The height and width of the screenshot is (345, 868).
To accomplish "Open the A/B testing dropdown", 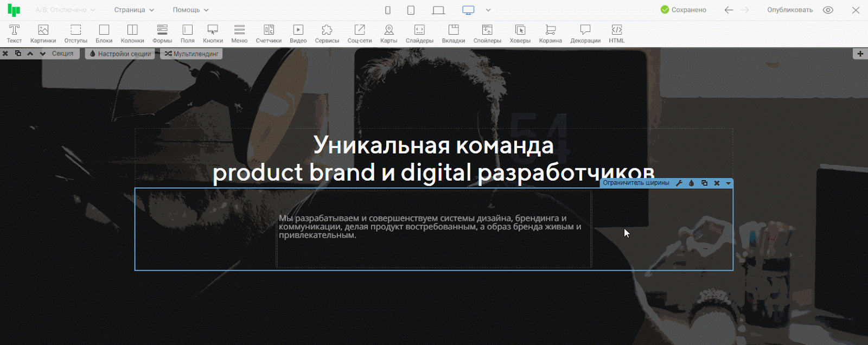I will (x=65, y=10).
